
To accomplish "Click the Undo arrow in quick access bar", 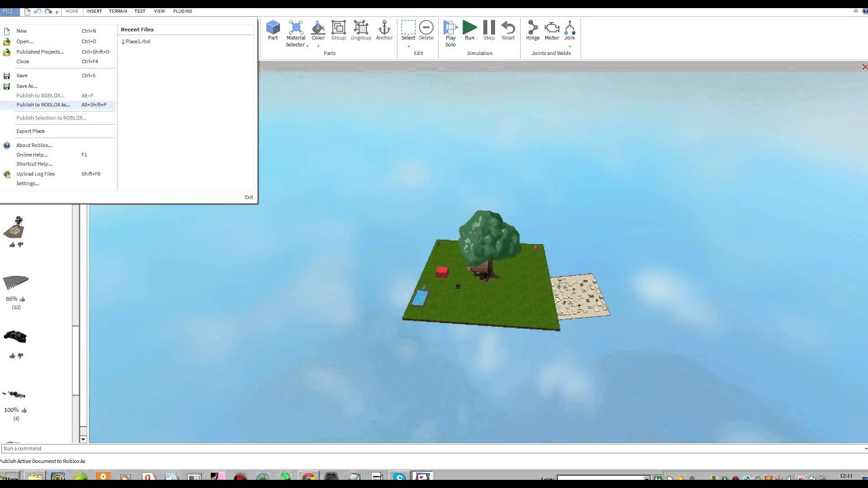I will point(38,12).
